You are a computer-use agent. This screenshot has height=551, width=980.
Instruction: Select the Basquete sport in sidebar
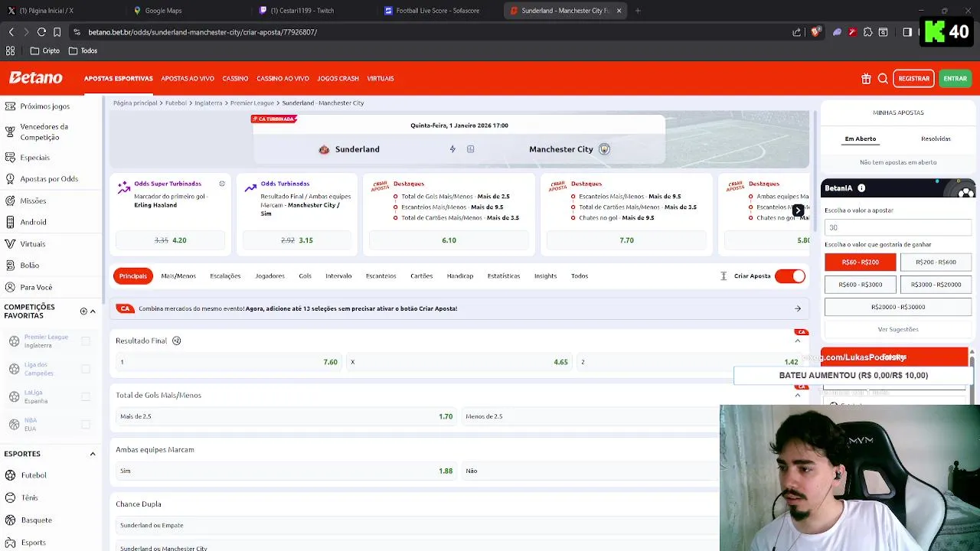tap(36, 520)
